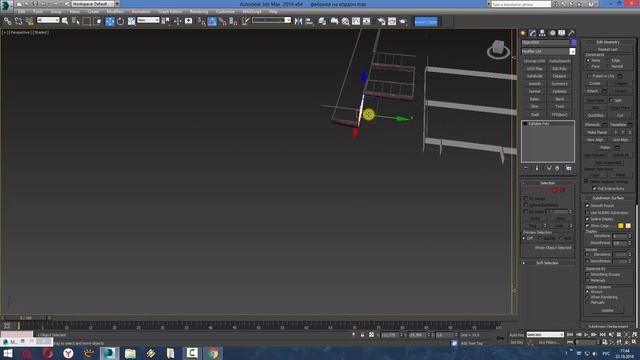Collapse the Subdivision Surface rollout
The width and height of the screenshot is (640, 360).
tap(608, 198)
